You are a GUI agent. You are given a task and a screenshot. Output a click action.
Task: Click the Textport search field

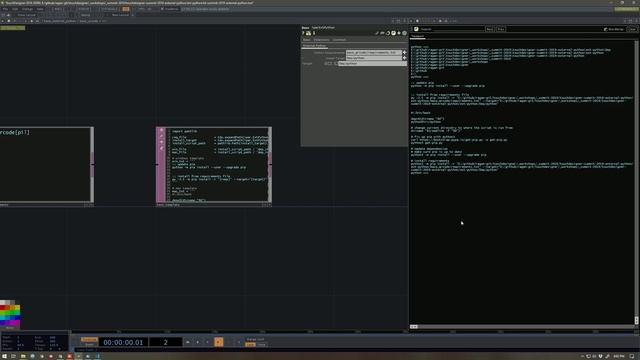pos(452,29)
